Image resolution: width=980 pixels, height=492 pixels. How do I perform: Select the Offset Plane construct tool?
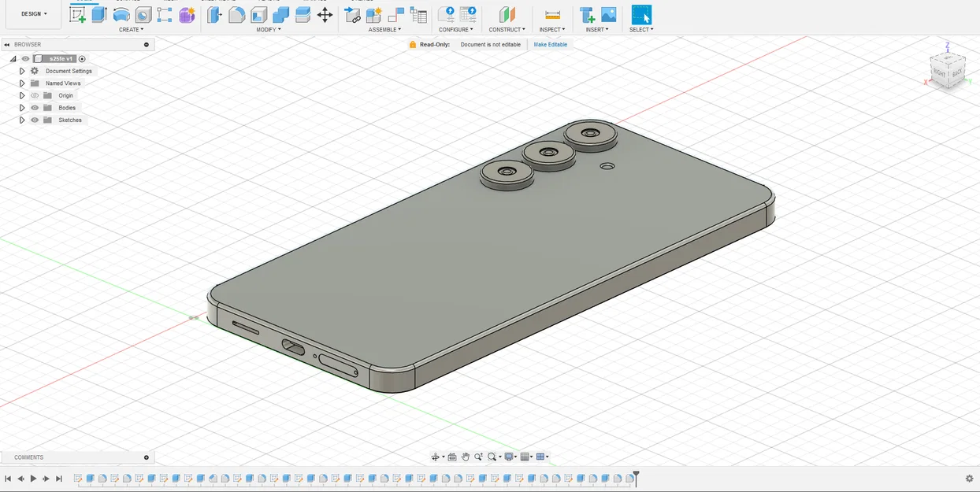point(507,14)
